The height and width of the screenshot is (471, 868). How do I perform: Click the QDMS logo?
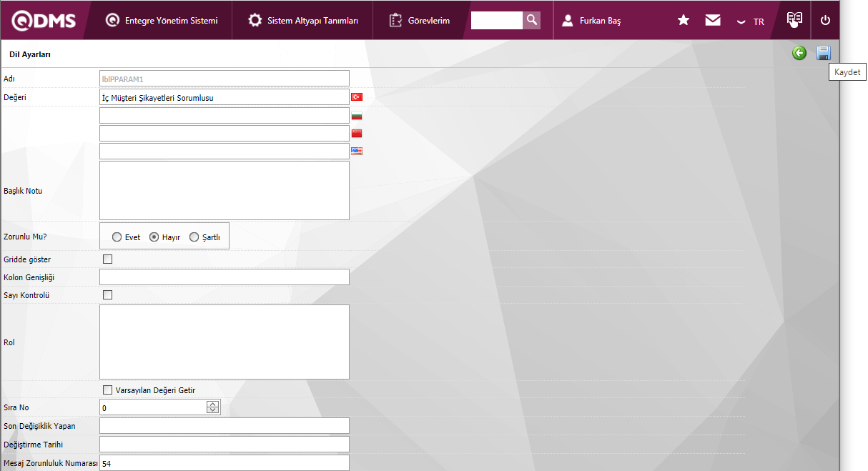point(43,20)
